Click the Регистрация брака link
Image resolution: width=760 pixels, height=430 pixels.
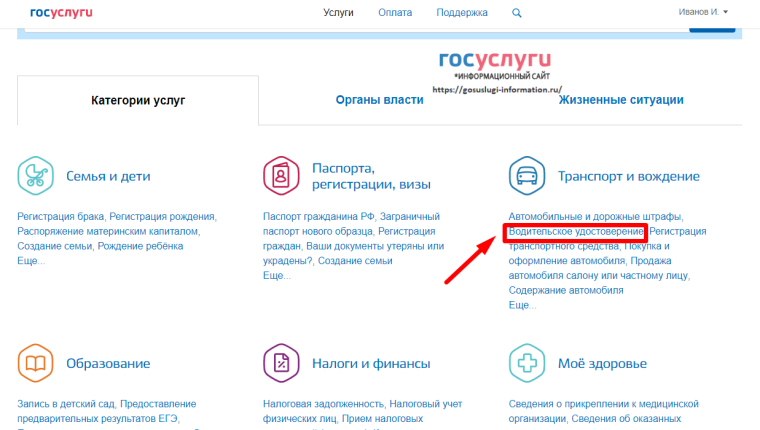coord(61,217)
